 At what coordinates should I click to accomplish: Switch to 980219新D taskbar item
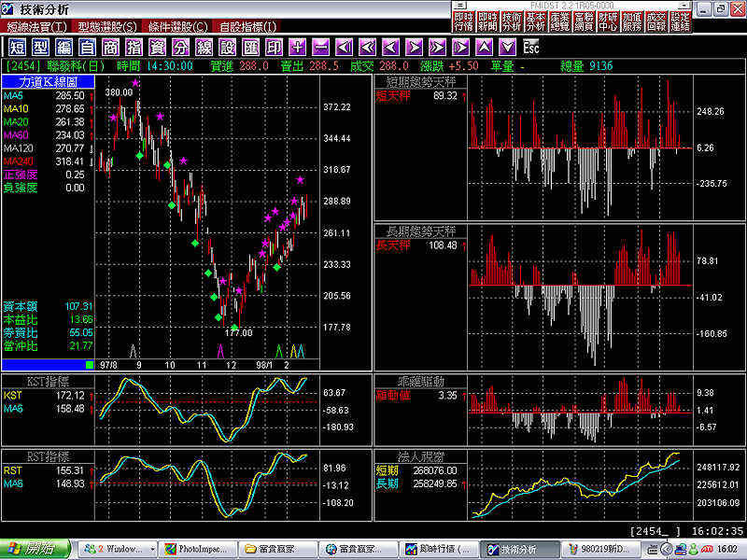pyautogui.click(x=599, y=549)
